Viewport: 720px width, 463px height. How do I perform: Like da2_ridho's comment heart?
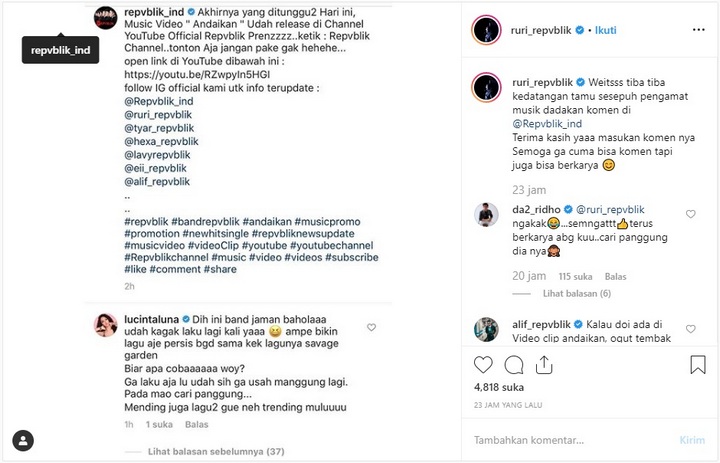(690, 215)
